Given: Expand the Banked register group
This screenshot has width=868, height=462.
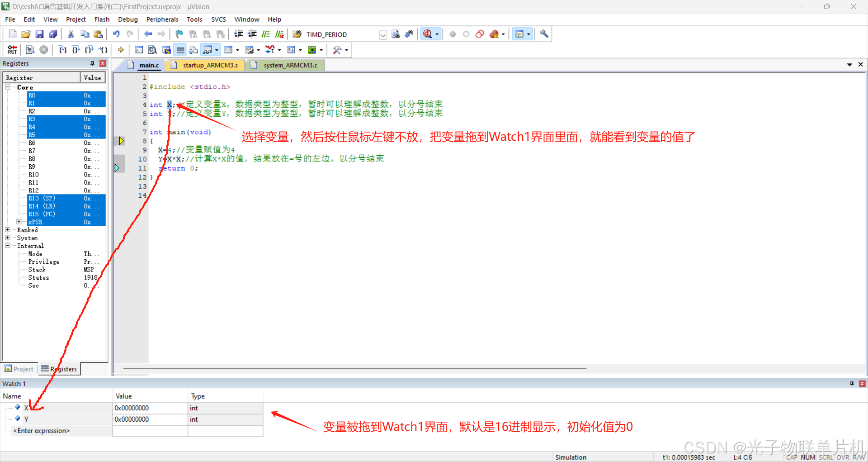Looking at the screenshot, I should (x=8, y=230).
